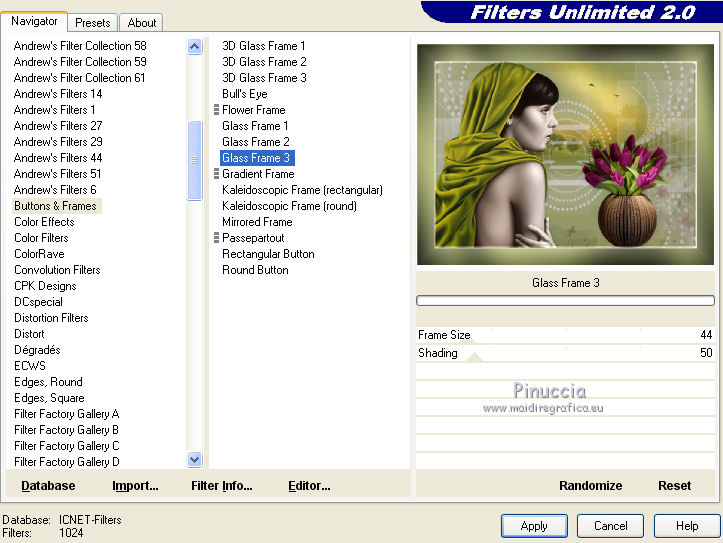Select the Buttons & Frames category
The height and width of the screenshot is (543, 723).
[55, 206]
